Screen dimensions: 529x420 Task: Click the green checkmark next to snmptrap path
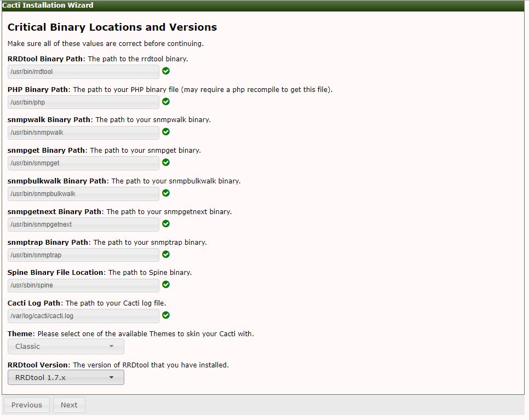point(165,255)
